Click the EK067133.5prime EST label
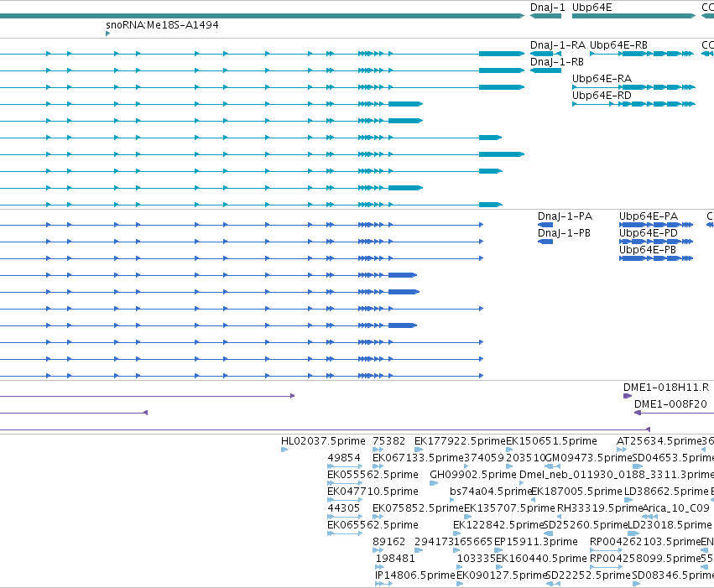 pyautogui.click(x=418, y=458)
